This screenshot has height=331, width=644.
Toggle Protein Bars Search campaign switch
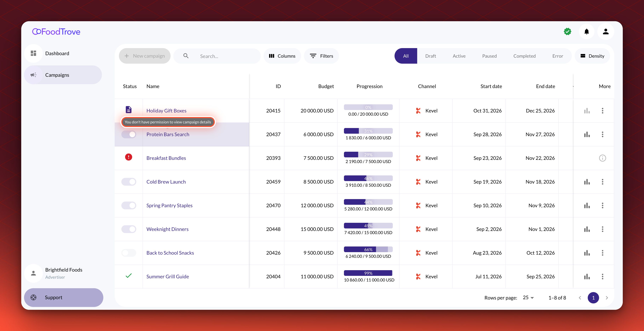pyautogui.click(x=129, y=134)
